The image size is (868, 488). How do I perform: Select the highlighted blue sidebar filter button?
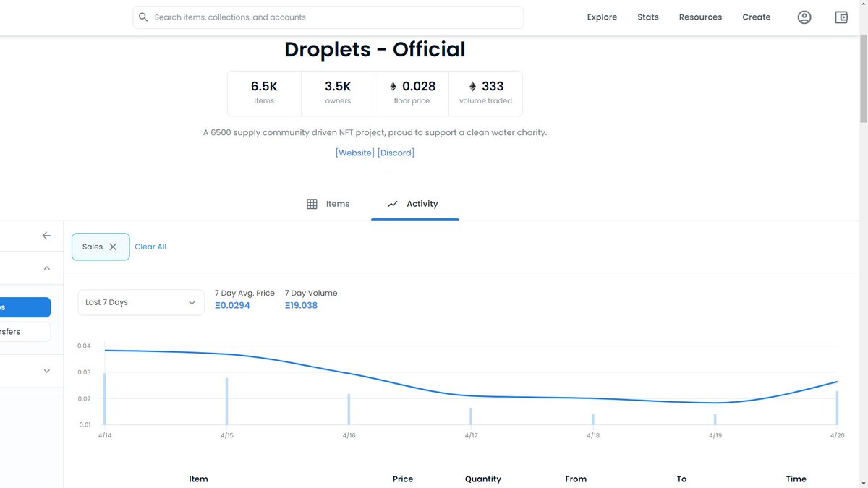point(25,307)
